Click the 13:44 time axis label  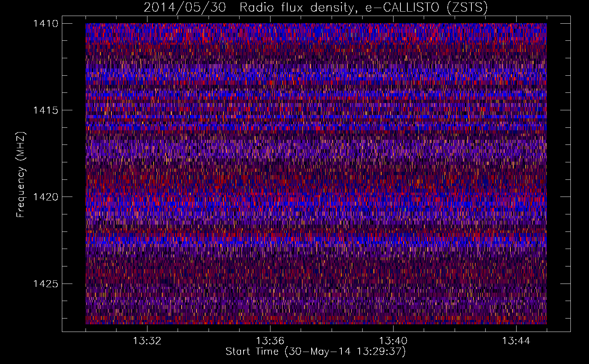tap(516, 341)
